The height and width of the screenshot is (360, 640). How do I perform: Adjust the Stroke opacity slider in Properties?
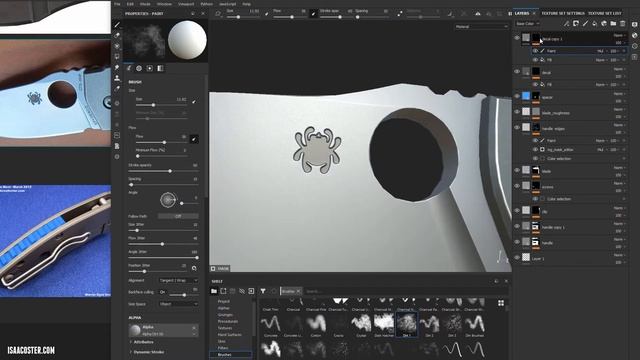click(163, 171)
